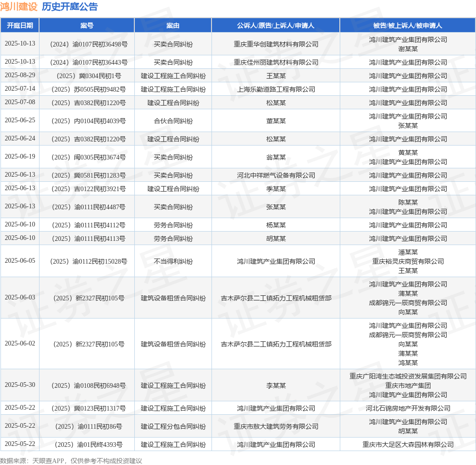The width and height of the screenshot is (476, 465).
Task: Click the 开庭日期 column header
Action: click(20, 26)
